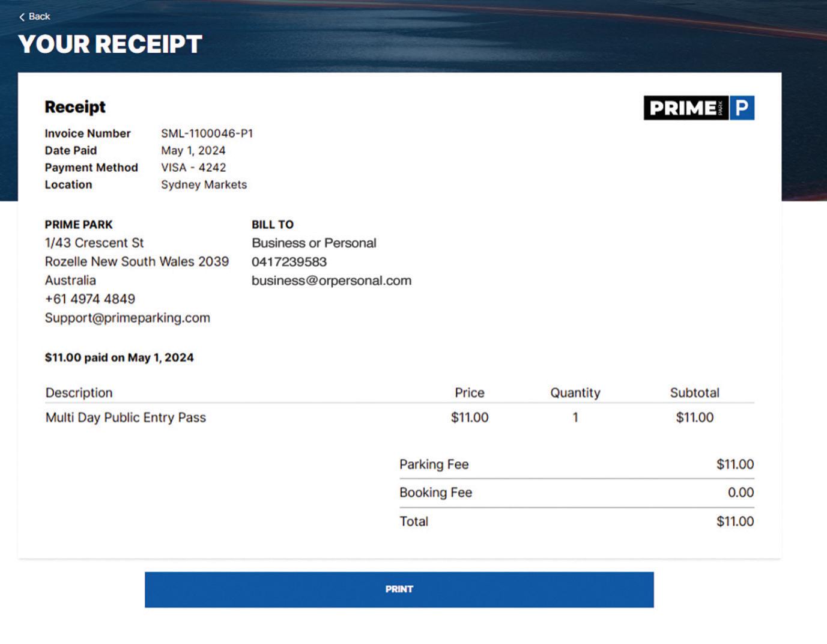The height and width of the screenshot is (644, 827).
Task: Click the Total amount $11.00
Action: coord(735,521)
